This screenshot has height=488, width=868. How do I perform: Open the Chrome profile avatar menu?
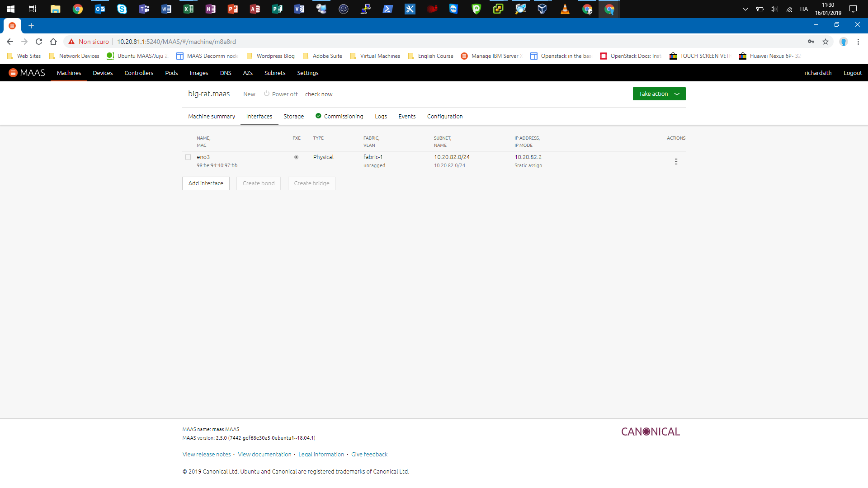(x=843, y=42)
